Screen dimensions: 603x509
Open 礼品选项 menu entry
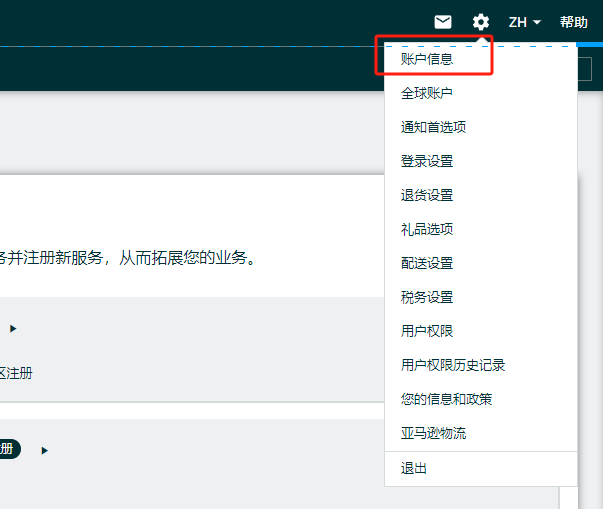click(x=427, y=229)
